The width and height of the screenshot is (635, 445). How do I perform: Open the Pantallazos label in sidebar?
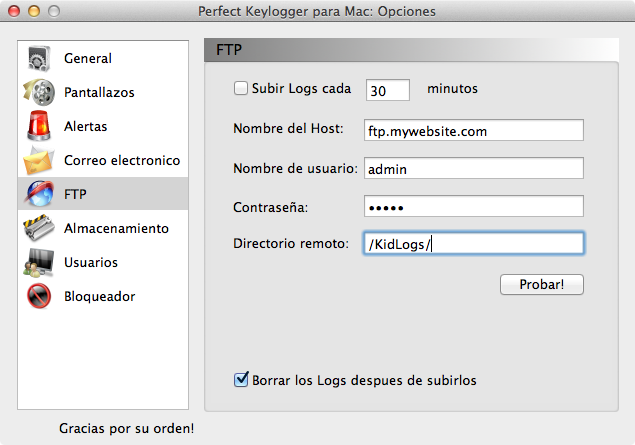click(x=99, y=92)
